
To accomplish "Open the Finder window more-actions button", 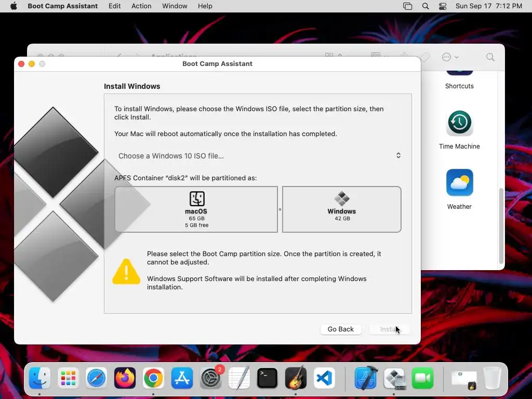I will tap(450, 57).
